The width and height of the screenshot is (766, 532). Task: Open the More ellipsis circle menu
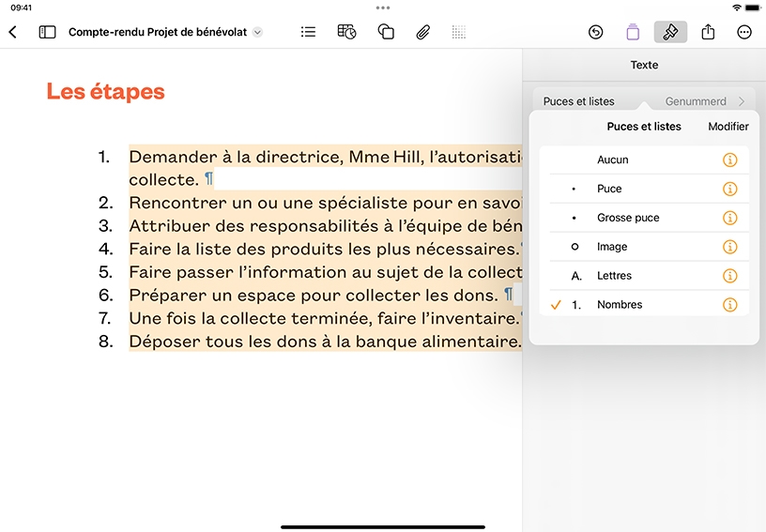pos(744,32)
